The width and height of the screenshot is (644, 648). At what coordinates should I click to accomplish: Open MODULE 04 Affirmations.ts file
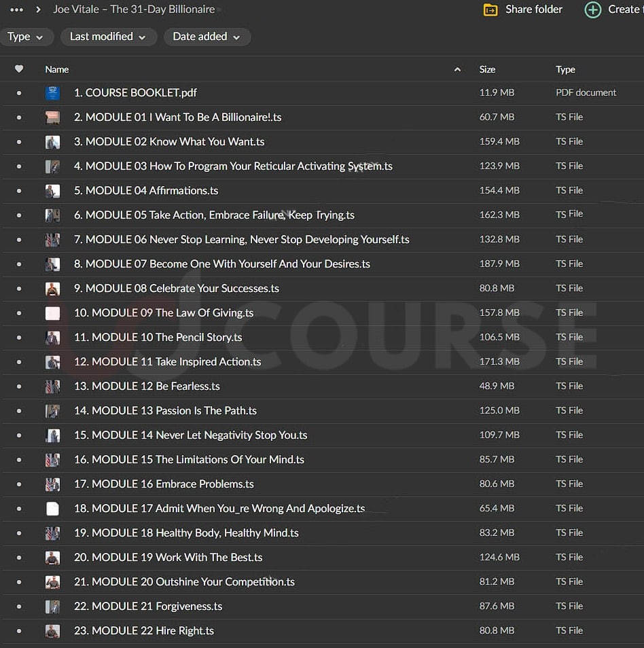click(x=146, y=191)
